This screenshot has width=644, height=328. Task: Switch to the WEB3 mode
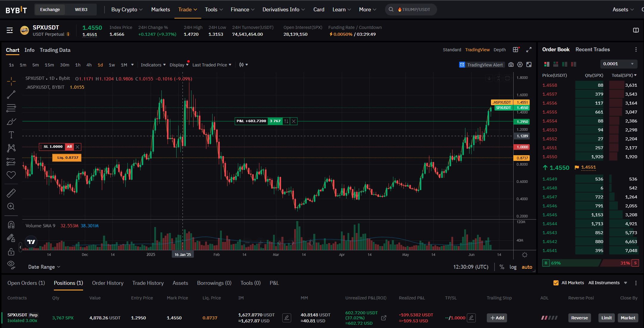point(81,10)
